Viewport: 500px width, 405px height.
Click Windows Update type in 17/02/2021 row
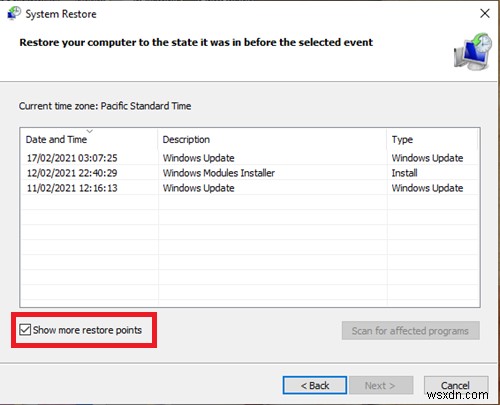427,158
